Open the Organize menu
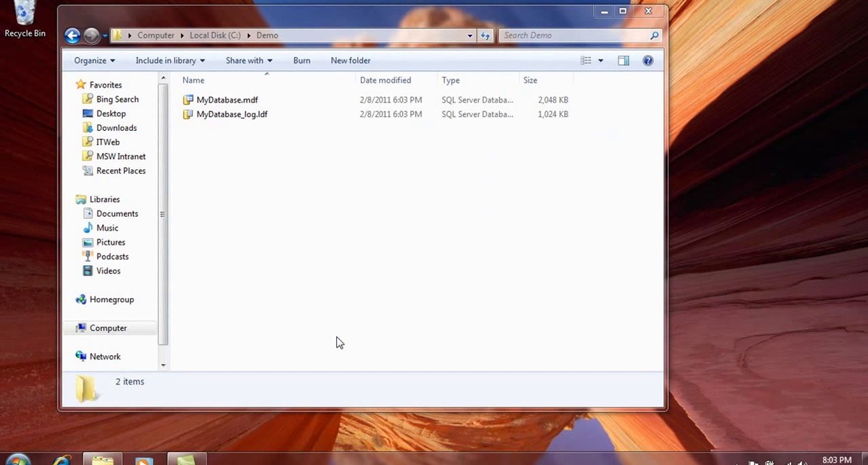This screenshot has height=465, width=868. pyautogui.click(x=94, y=61)
